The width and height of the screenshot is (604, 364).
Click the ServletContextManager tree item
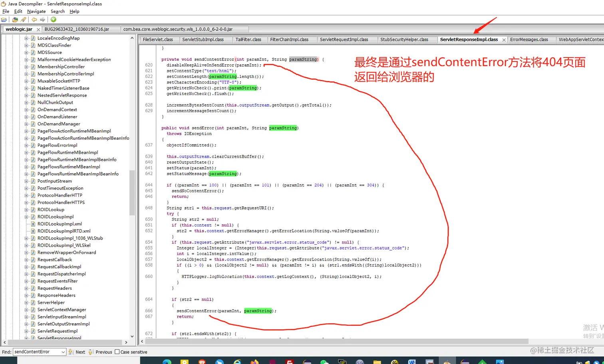(x=62, y=310)
